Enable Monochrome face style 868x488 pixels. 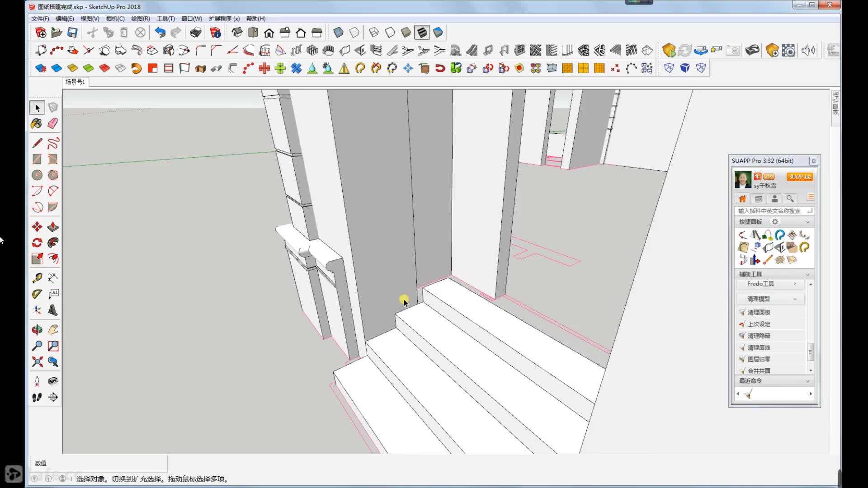coord(438,33)
